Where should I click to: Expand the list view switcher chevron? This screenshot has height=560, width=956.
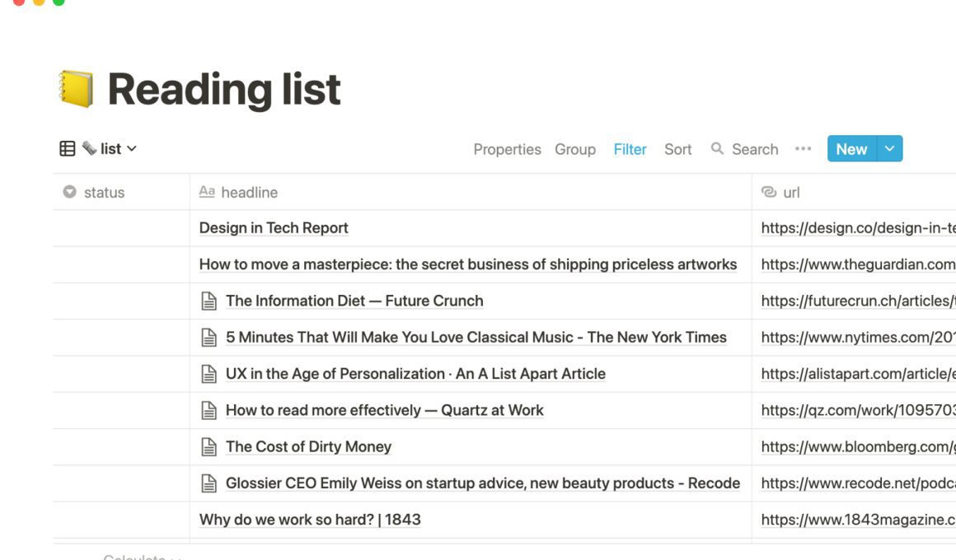pyautogui.click(x=132, y=149)
